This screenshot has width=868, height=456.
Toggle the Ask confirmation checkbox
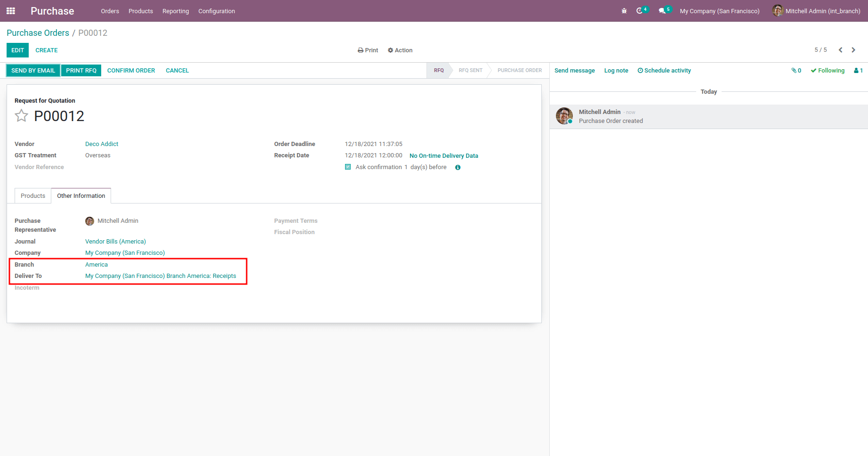pos(348,167)
